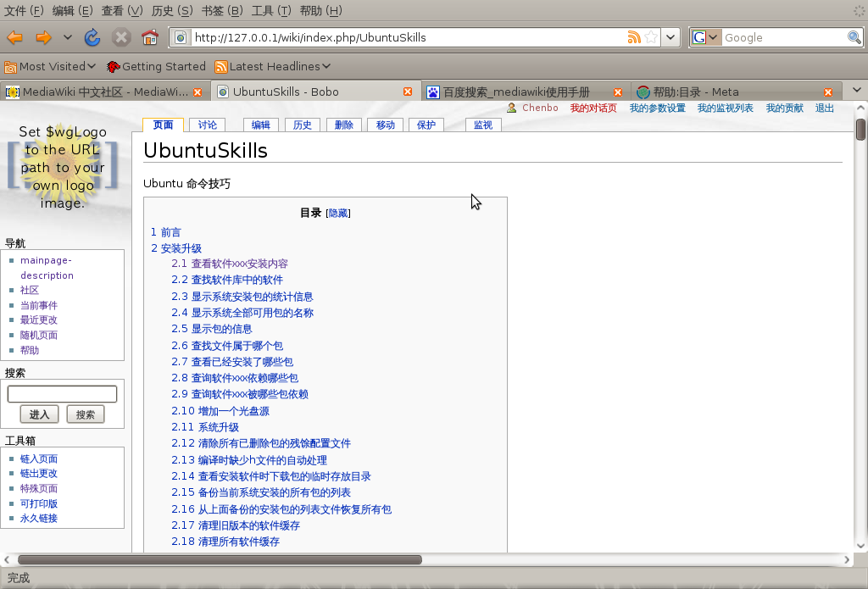The width and height of the screenshot is (868, 589).
Task: Open the 历史 (S) menu
Action: pos(172,10)
